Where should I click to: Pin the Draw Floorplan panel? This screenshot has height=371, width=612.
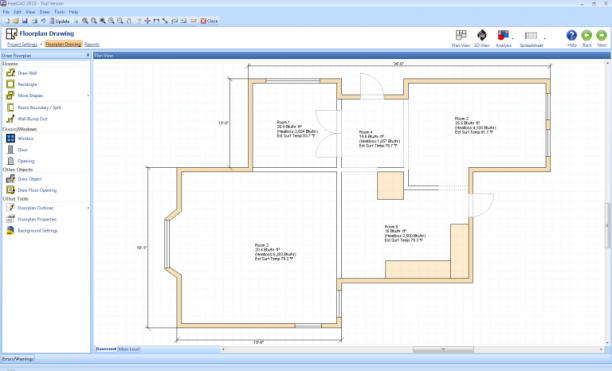(x=88, y=55)
